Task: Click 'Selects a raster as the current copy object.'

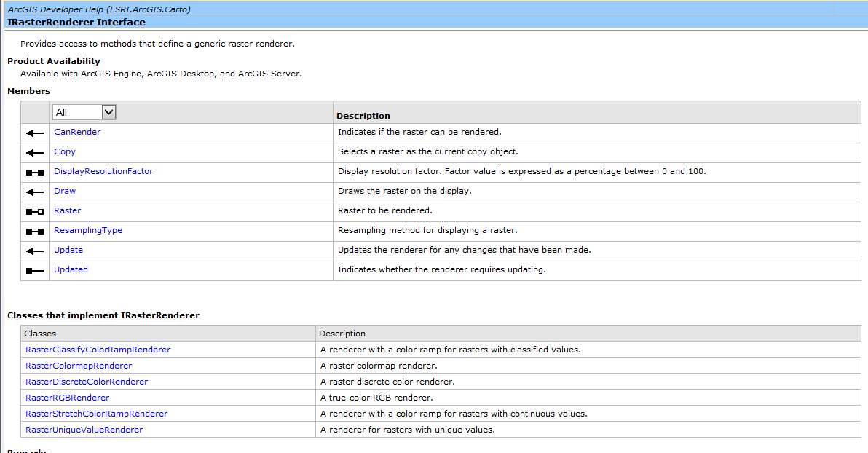Action: pos(428,151)
